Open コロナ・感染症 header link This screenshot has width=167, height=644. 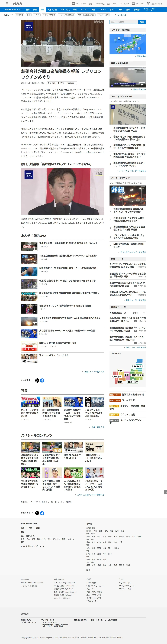97,4
